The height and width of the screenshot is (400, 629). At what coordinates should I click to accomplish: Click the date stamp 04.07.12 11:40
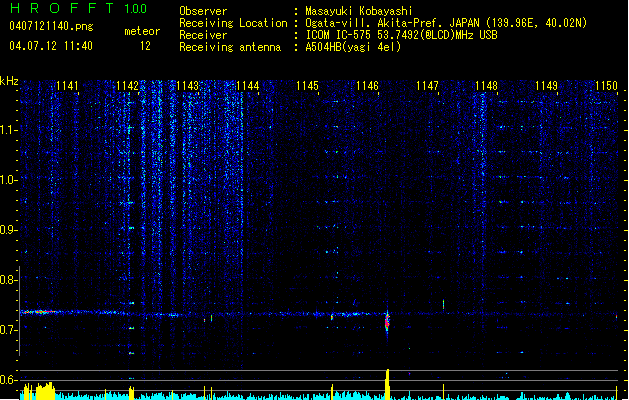click(x=51, y=46)
